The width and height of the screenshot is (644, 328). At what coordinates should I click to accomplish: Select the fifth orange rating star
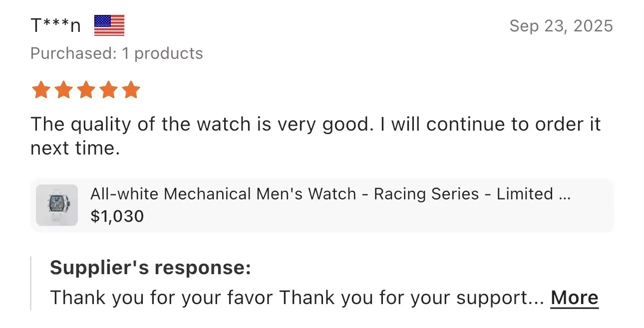click(131, 90)
